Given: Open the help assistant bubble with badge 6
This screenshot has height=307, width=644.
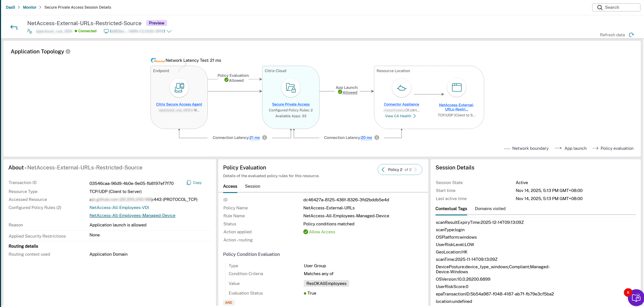Looking at the screenshot, I should tap(636, 298).
